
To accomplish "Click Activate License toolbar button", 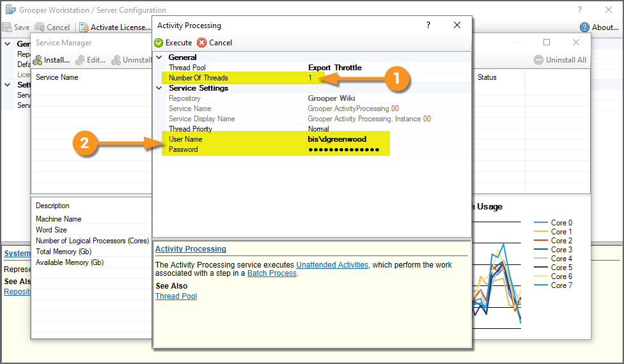I will click(x=115, y=27).
